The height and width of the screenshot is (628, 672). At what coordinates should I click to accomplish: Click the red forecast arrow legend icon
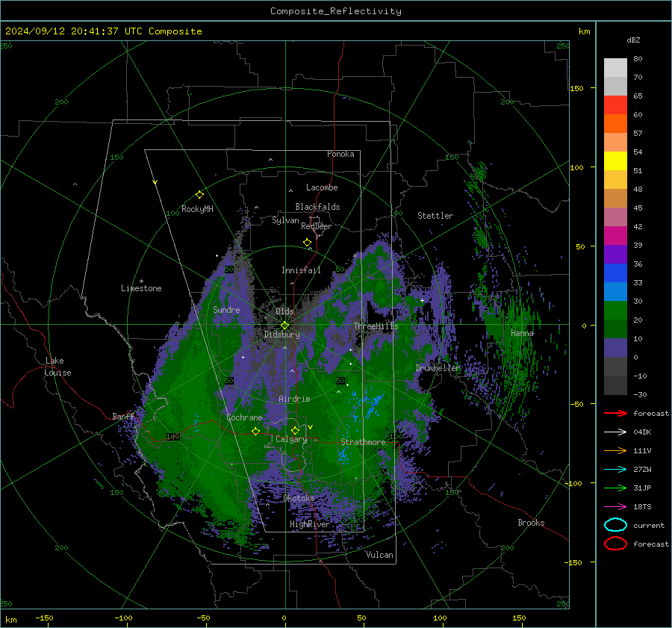coord(615,413)
